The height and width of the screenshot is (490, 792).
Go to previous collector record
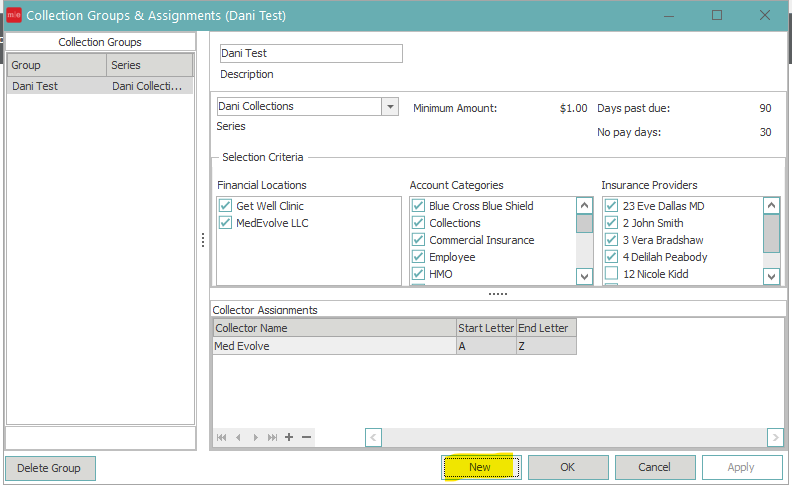tap(238, 437)
